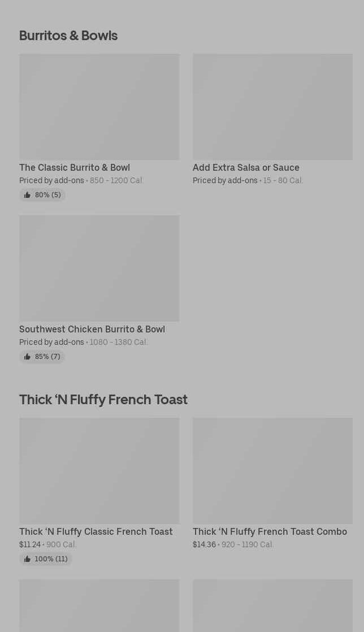Open Southwest Chicken Burrito & Bowl image
Screen dimensions: 364x632
tap(99, 268)
